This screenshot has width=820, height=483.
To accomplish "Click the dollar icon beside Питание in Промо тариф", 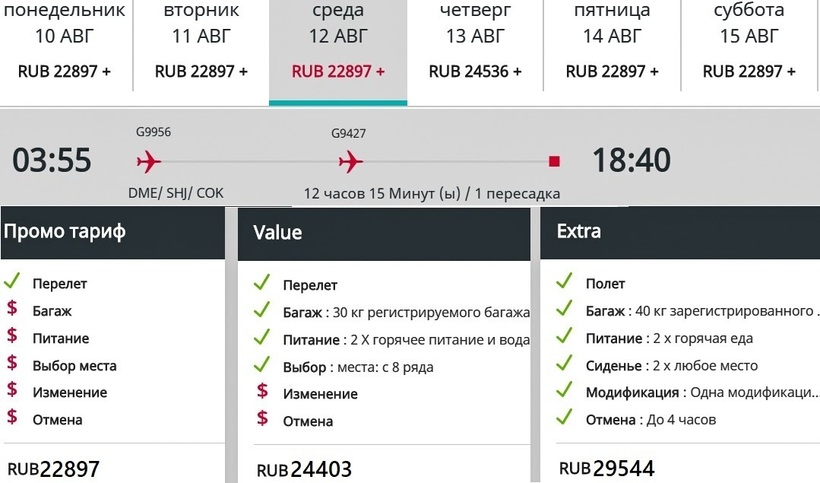I will (x=12, y=337).
